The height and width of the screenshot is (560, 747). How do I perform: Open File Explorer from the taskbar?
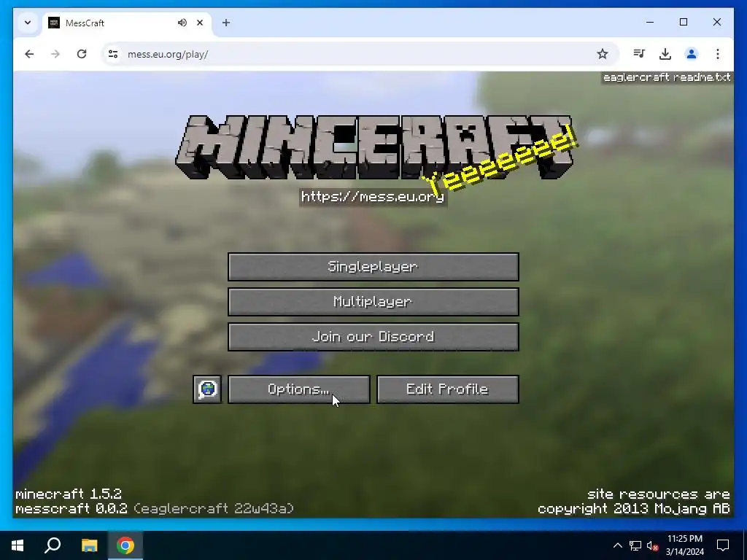pos(89,545)
